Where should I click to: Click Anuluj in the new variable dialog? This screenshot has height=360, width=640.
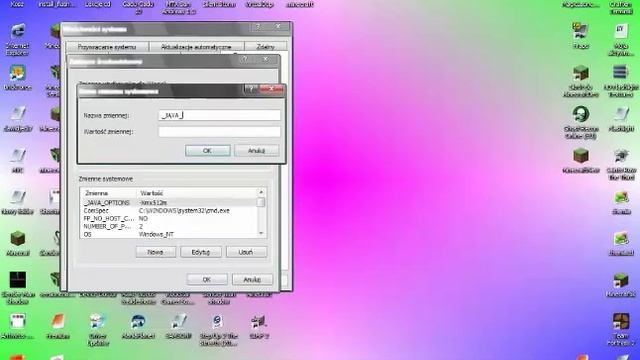pos(257,151)
